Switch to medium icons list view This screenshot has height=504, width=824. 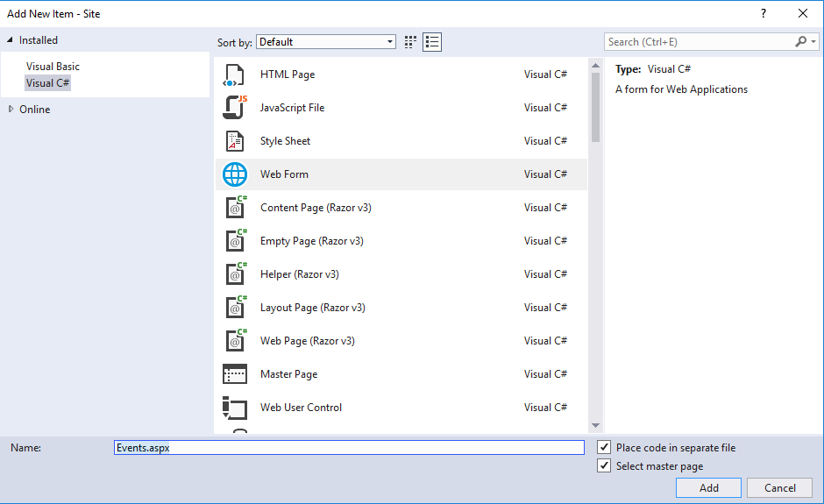click(x=431, y=42)
